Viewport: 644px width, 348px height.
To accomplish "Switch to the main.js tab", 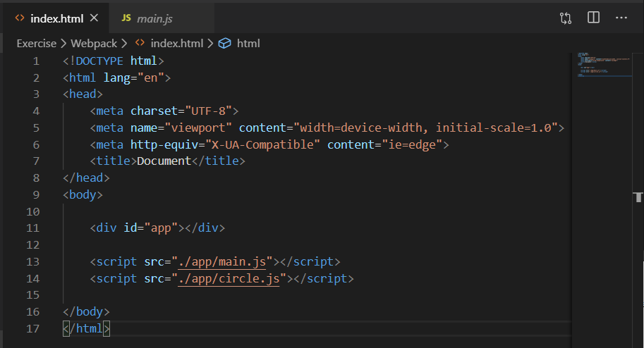I will [x=155, y=18].
